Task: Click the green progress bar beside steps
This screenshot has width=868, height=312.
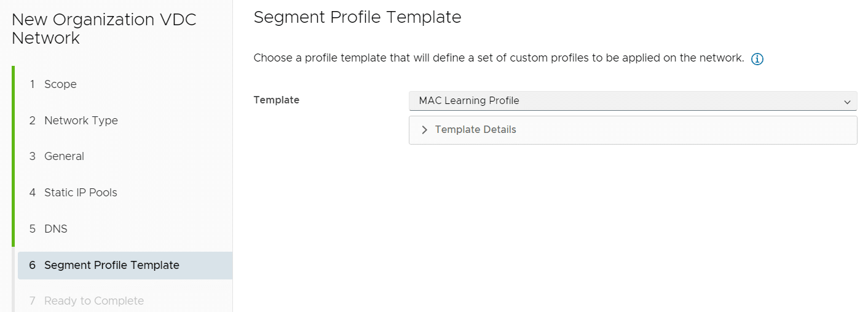Action: [x=13, y=156]
